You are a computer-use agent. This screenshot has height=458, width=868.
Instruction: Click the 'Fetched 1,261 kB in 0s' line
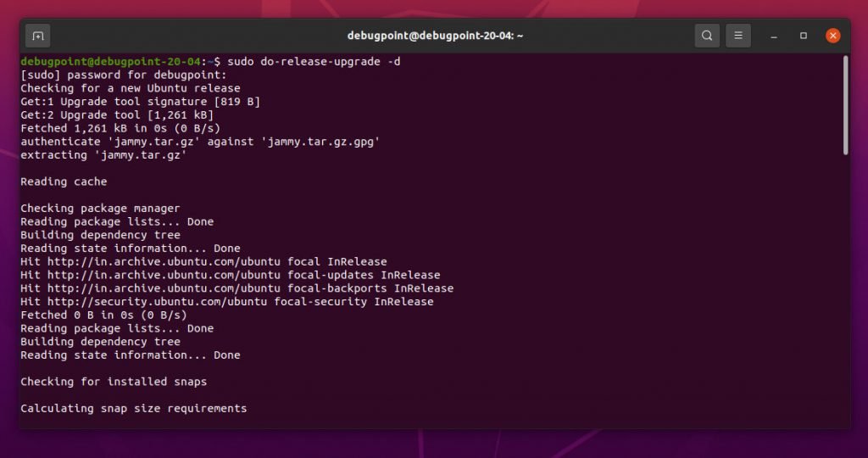click(x=120, y=128)
